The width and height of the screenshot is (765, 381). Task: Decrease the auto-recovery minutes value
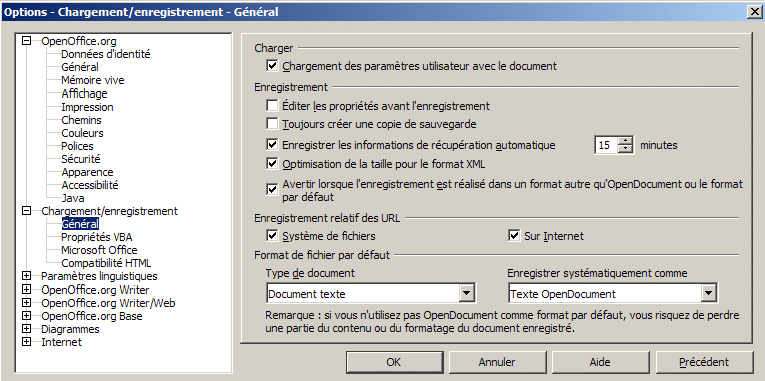tap(625, 149)
